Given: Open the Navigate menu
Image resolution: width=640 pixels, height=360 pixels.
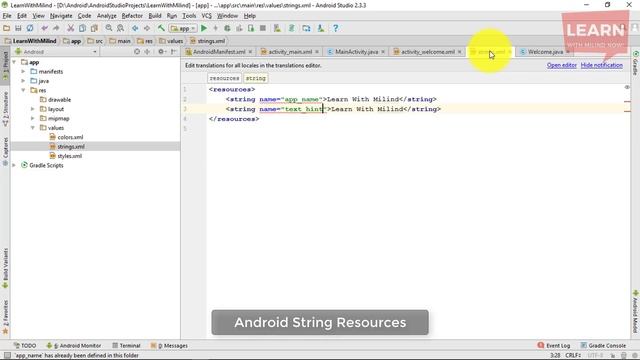Looking at the screenshot, I should (x=61, y=16).
